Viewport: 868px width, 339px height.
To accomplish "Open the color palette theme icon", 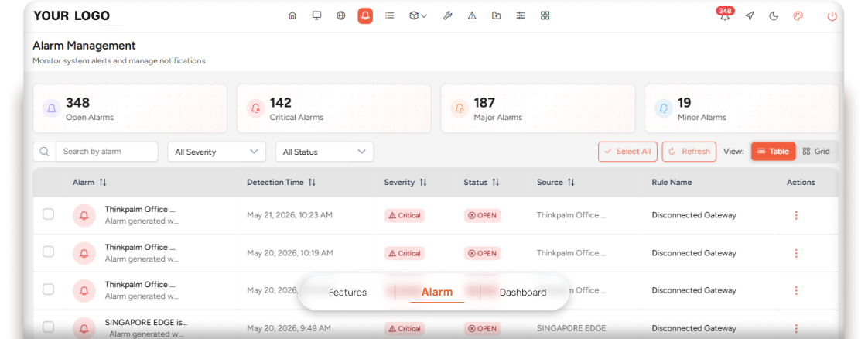I will tap(798, 16).
